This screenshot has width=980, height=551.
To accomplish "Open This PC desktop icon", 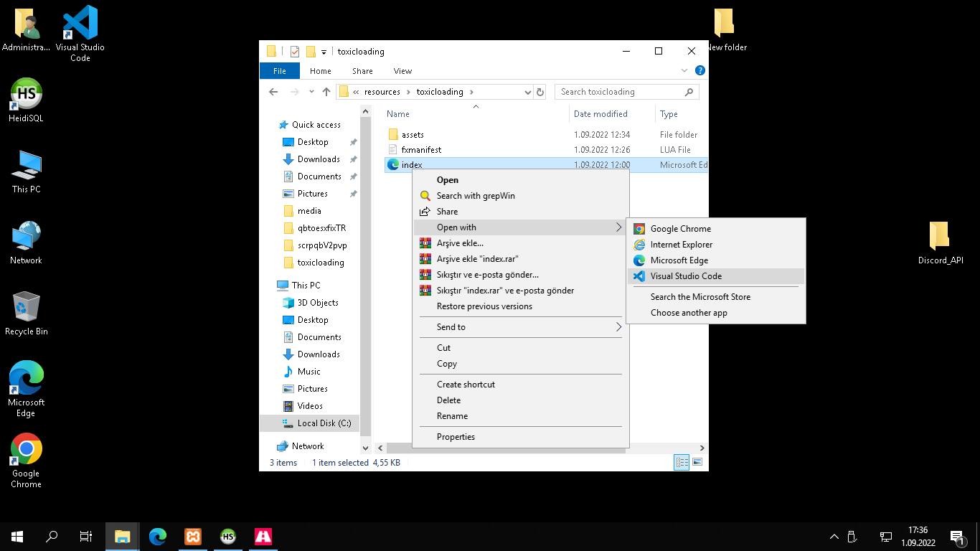I will pos(27,171).
